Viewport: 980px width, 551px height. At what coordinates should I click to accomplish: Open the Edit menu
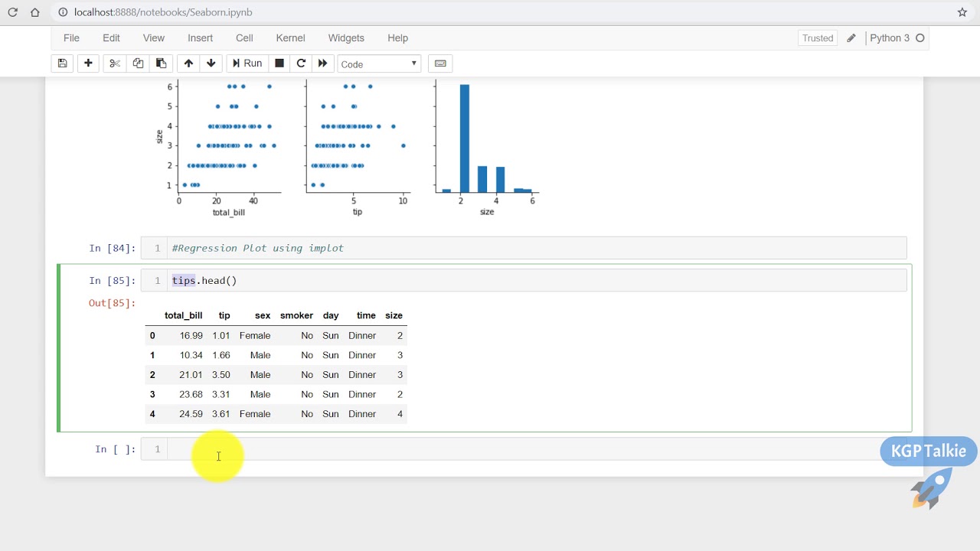111,37
